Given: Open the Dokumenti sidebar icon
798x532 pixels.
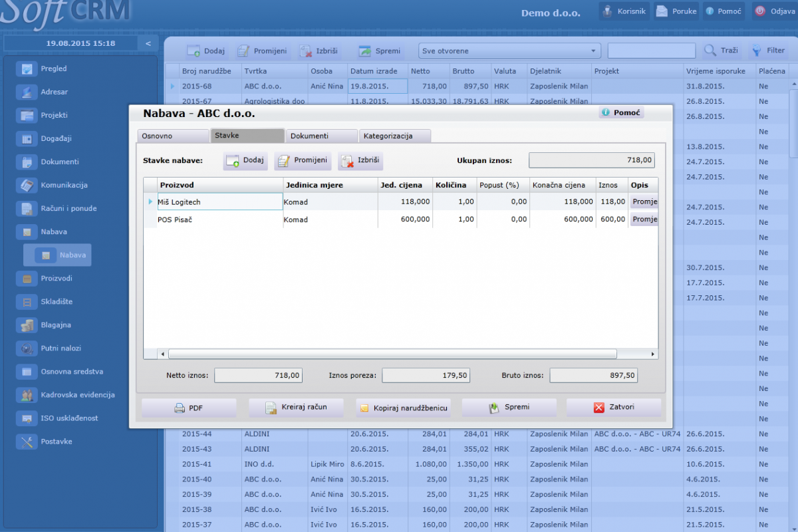Looking at the screenshot, I should point(27,162).
